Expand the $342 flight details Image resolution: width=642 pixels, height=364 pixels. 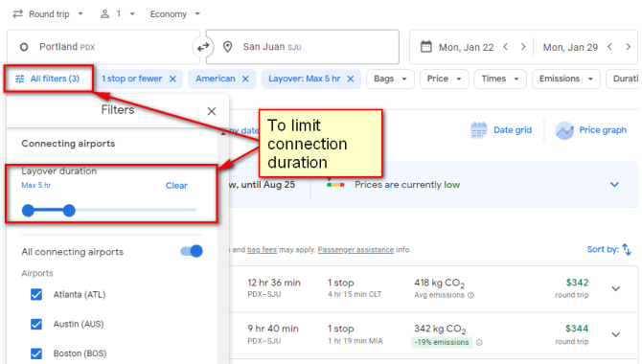click(x=616, y=288)
